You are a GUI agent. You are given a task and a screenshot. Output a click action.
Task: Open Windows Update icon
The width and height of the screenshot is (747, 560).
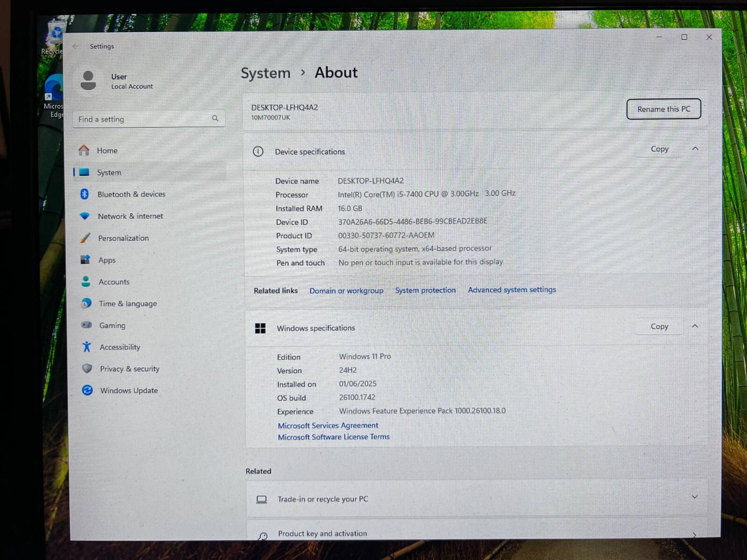[87, 390]
